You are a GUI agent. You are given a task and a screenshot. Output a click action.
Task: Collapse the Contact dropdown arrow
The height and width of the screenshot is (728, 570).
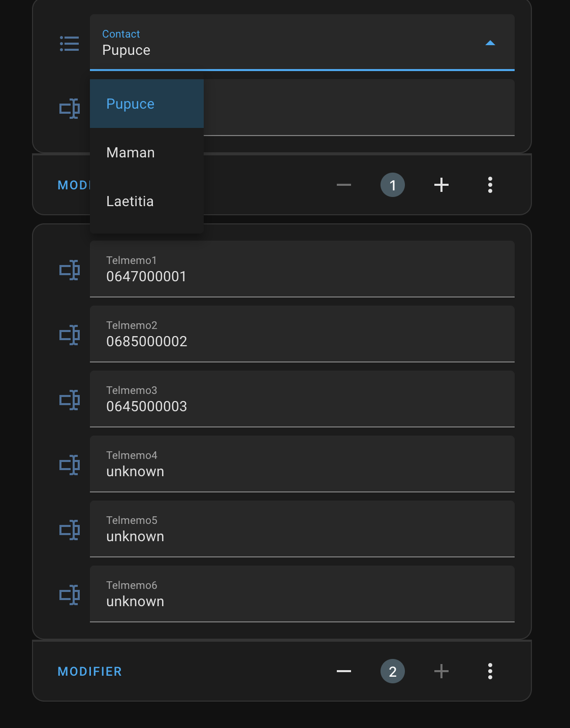point(490,43)
